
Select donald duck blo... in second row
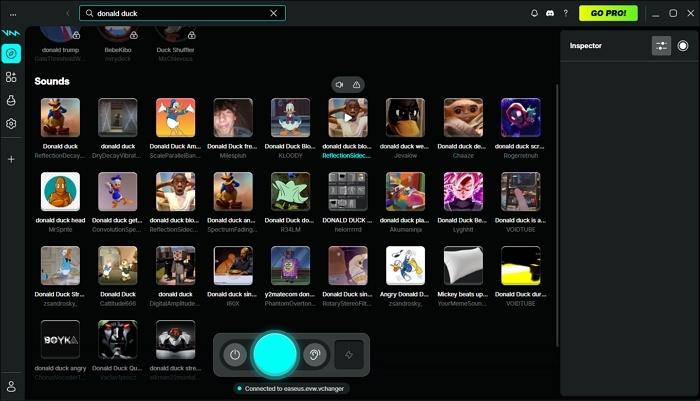(x=175, y=192)
